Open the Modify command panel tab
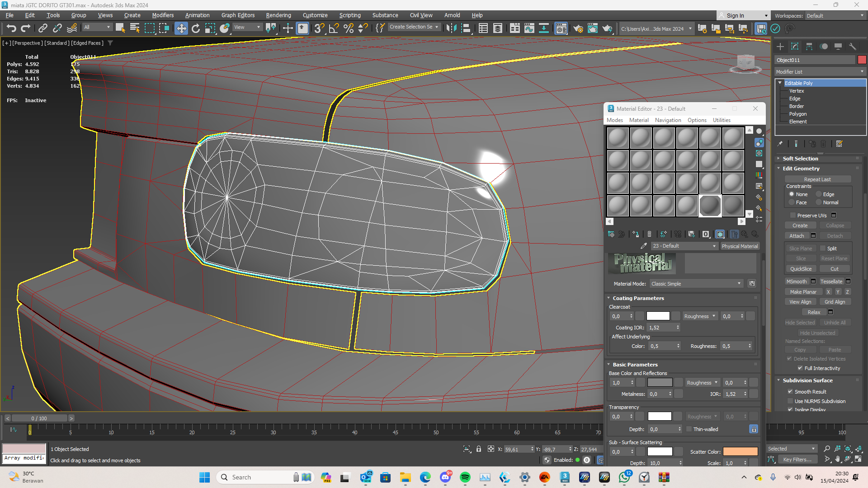 (x=794, y=47)
